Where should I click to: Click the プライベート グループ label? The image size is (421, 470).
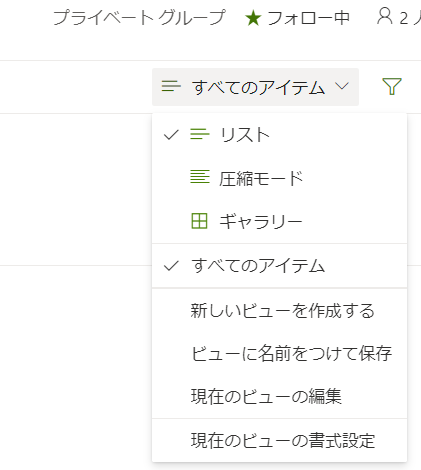coord(139,17)
